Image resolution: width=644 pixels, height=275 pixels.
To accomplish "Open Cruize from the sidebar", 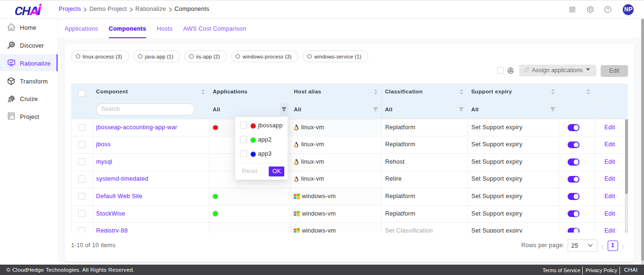I will click(x=28, y=99).
